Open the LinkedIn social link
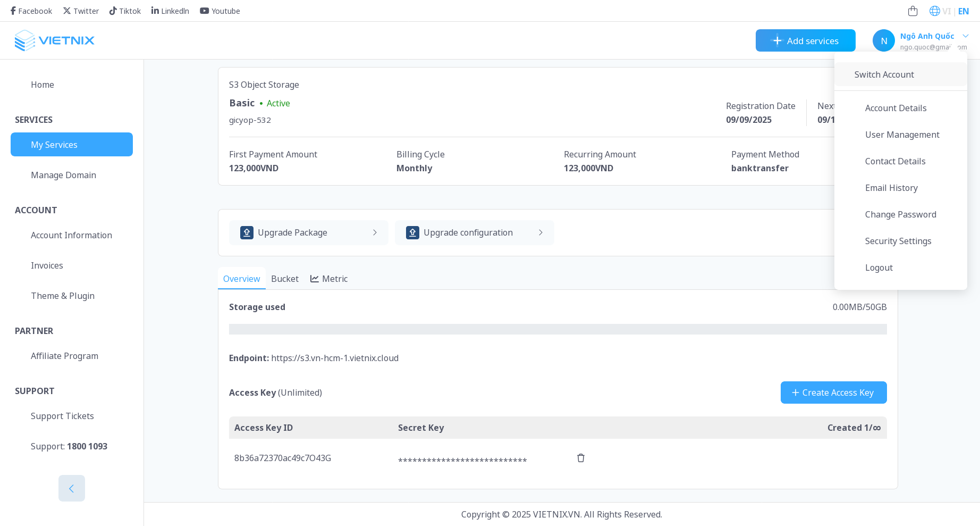This screenshot has height=526, width=980. 155,11
